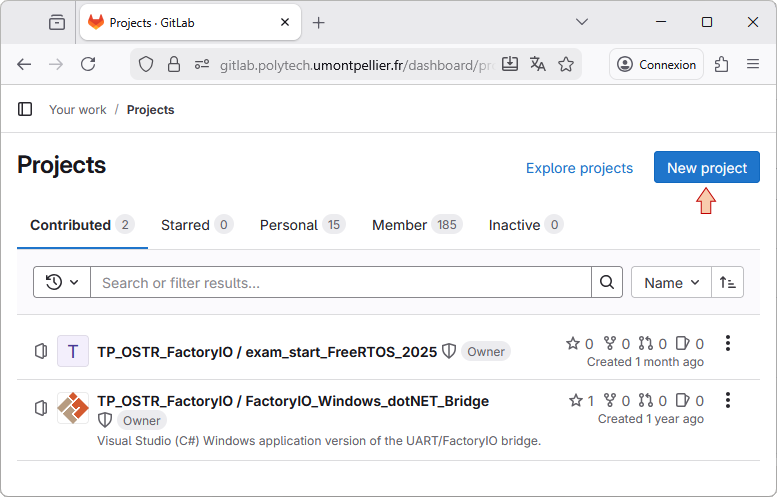Toggle the GitLab sidebar panel icon
Viewport: 777px width, 497px height.
point(25,109)
